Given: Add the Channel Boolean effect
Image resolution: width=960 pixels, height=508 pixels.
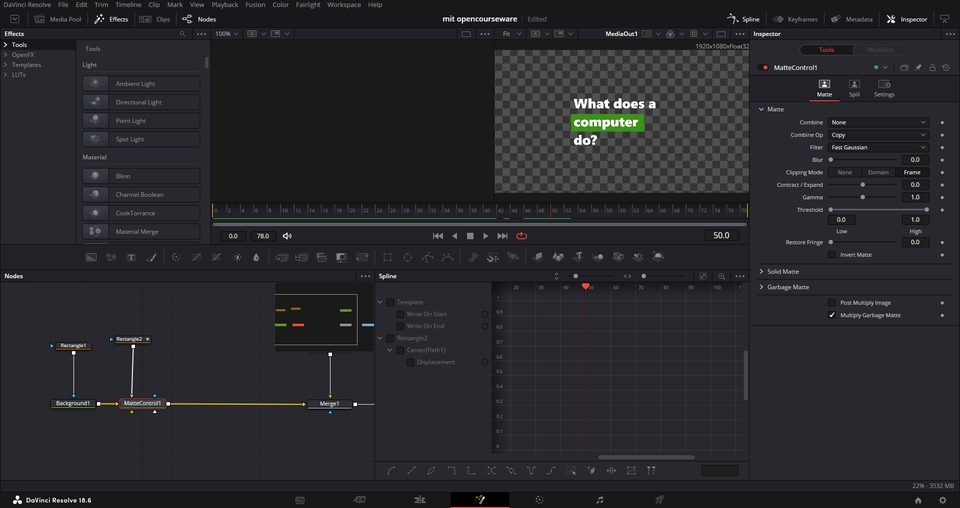Looking at the screenshot, I should [x=141, y=195].
